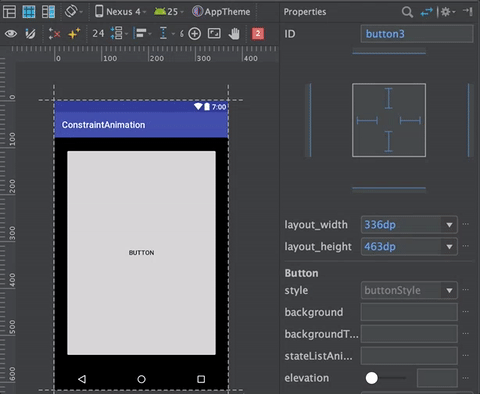This screenshot has height=394, width=480.
Task: Zoom in with the plus icon
Action: [x=194, y=34]
